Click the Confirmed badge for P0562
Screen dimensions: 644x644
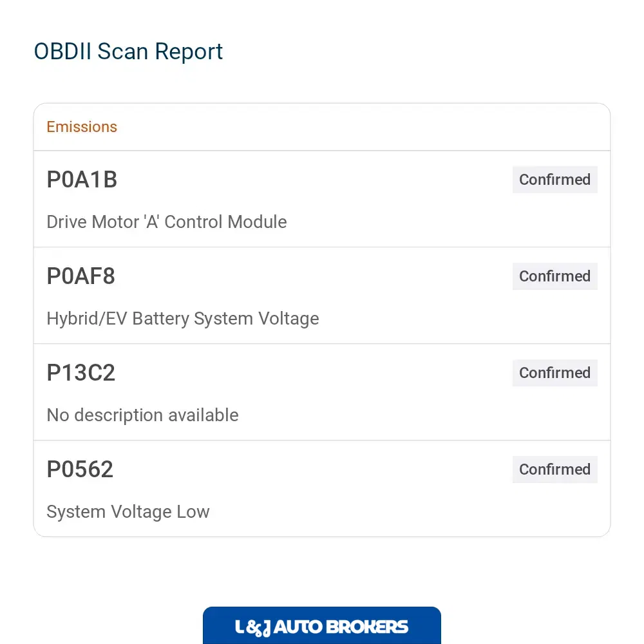tap(555, 469)
